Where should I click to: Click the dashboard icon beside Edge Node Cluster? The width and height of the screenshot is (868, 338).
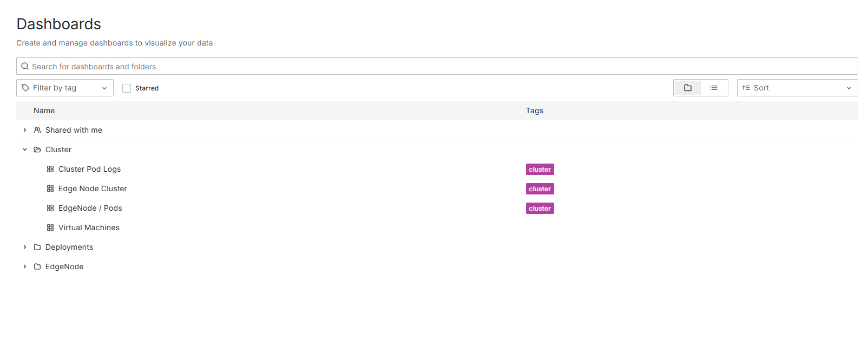50,188
